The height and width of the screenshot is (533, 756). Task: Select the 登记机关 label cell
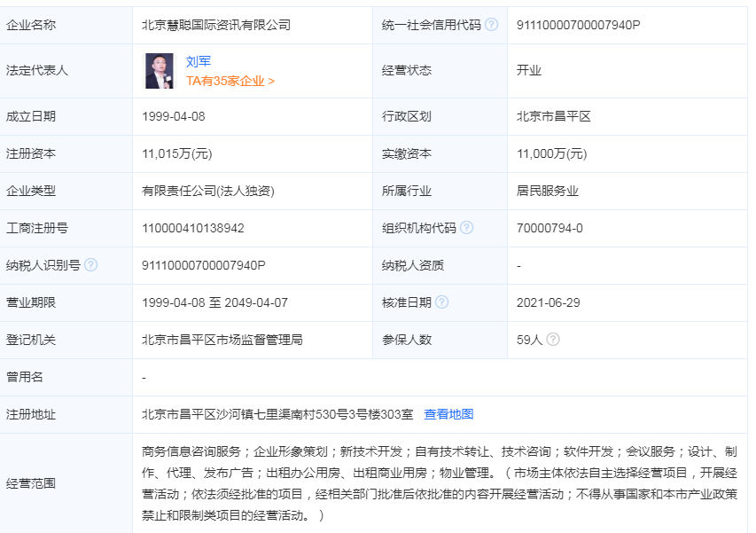[x=66, y=340]
